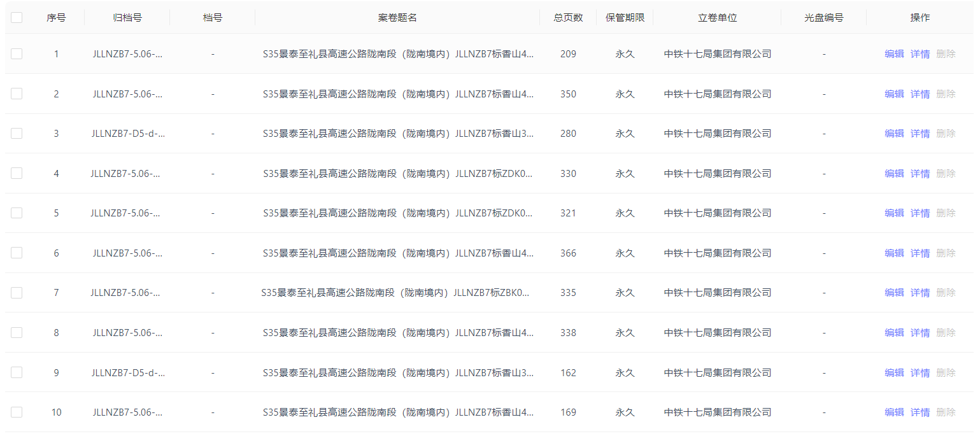Check the checkbox for row 3
The height and width of the screenshot is (436, 980).
(17, 134)
